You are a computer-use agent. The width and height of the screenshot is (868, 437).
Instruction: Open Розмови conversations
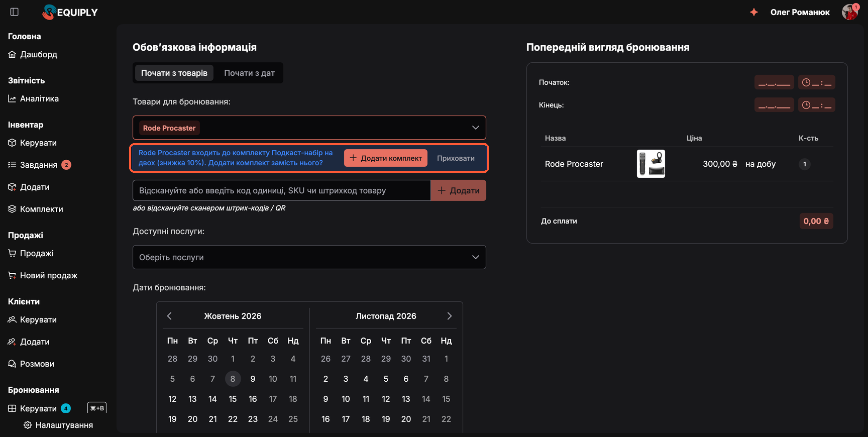point(31,364)
